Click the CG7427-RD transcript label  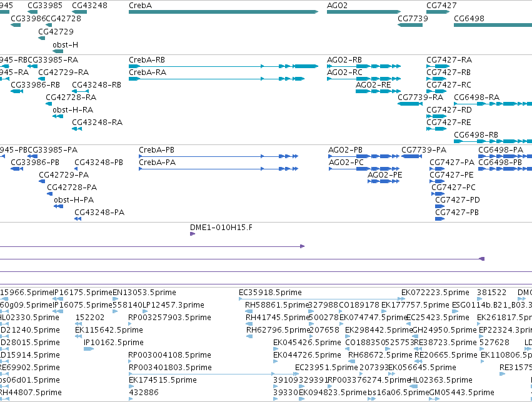449,110
